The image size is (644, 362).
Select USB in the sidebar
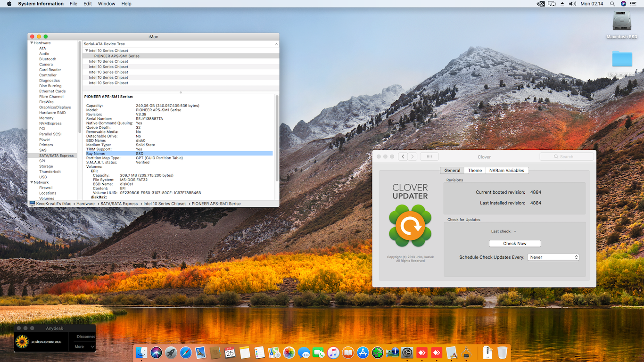pyautogui.click(x=43, y=177)
